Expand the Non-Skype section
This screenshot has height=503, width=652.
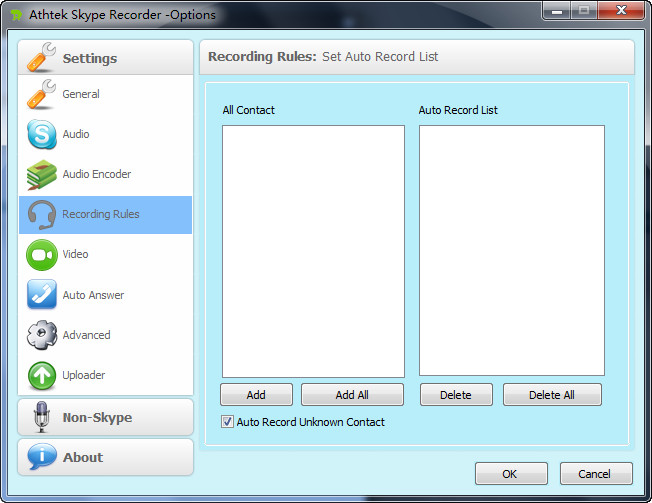(106, 417)
